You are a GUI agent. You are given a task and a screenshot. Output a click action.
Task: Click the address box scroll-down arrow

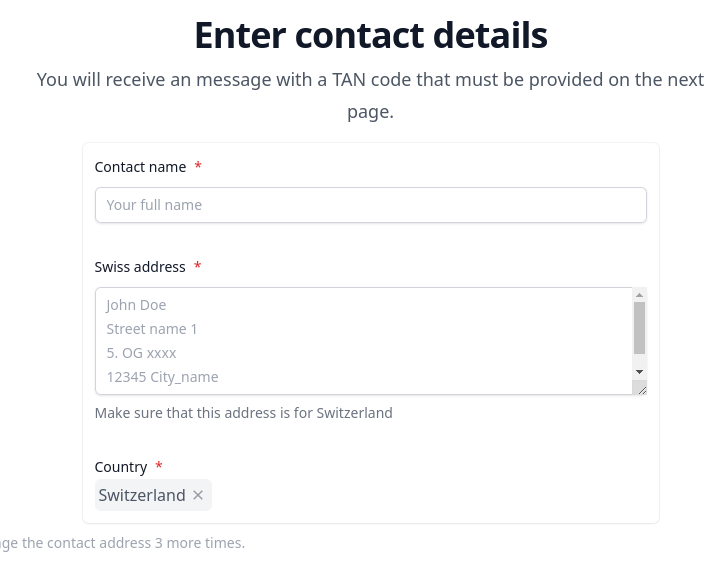pyautogui.click(x=639, y=371)
